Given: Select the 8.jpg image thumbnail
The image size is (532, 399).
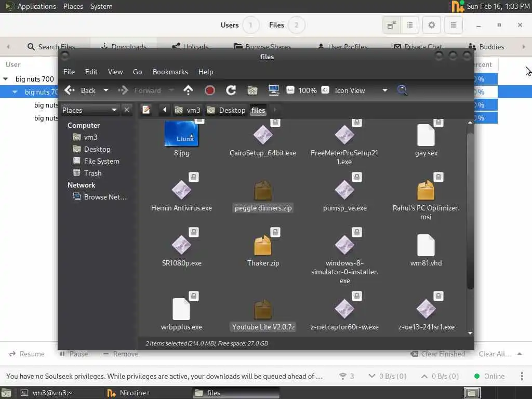Looking at the screenshot, I should tap(181, 134).
